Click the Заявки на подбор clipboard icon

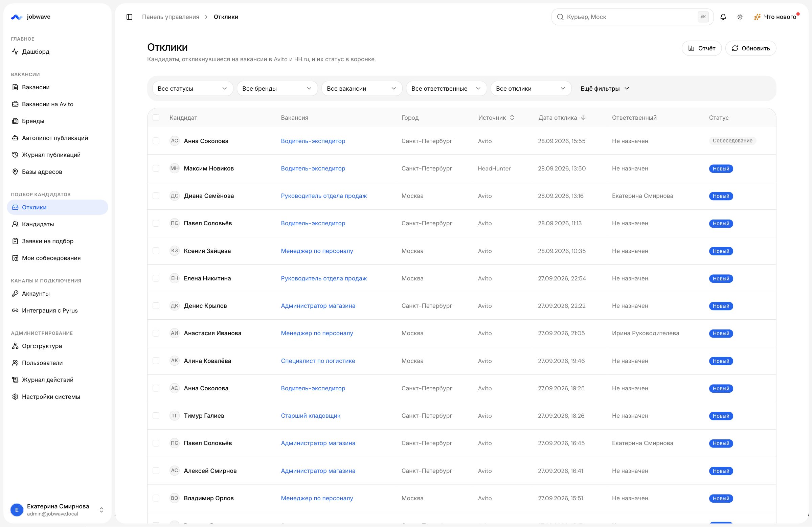pos(15,241)
